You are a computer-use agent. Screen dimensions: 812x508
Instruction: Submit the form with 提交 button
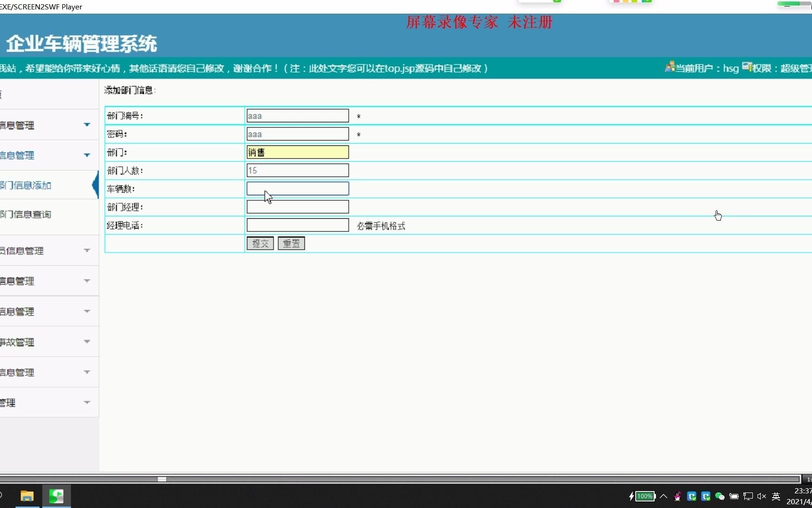[260, 243]
